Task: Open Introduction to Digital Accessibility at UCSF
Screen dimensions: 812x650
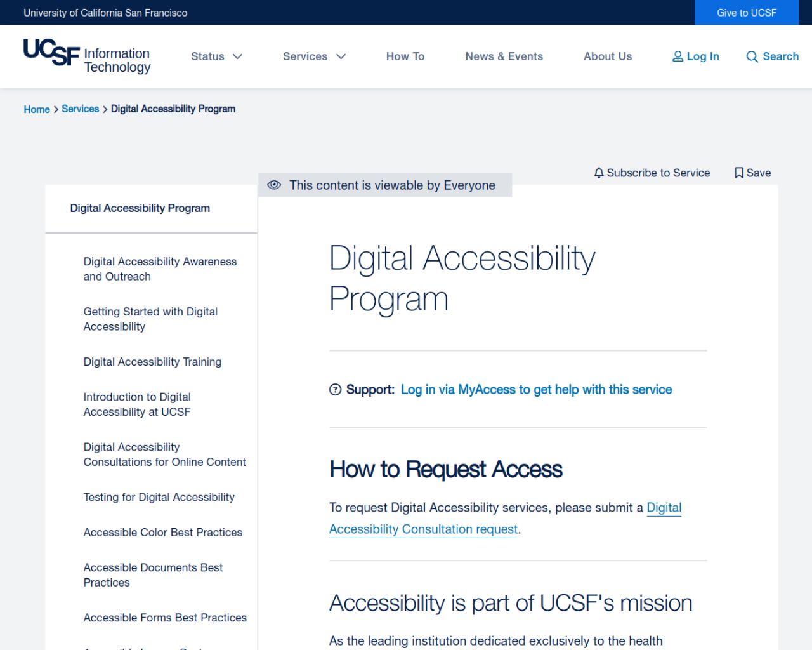Action: tap(137, 404)
